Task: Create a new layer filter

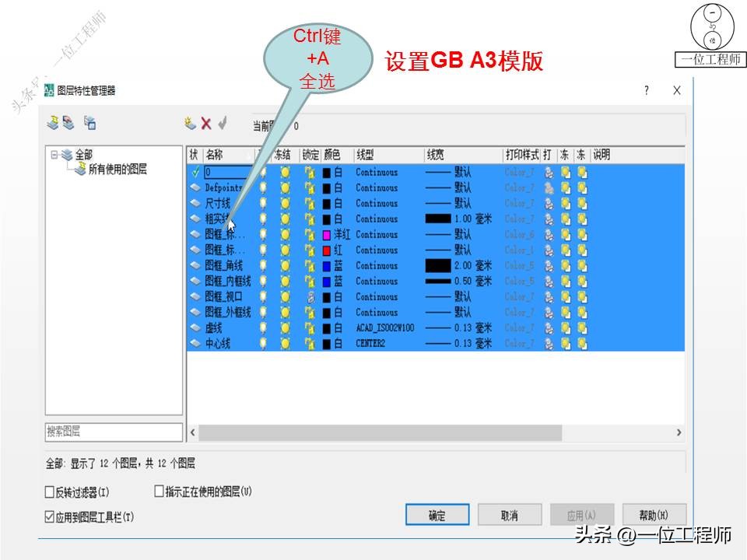Action: pyautogui.click(x=52, y=123)
